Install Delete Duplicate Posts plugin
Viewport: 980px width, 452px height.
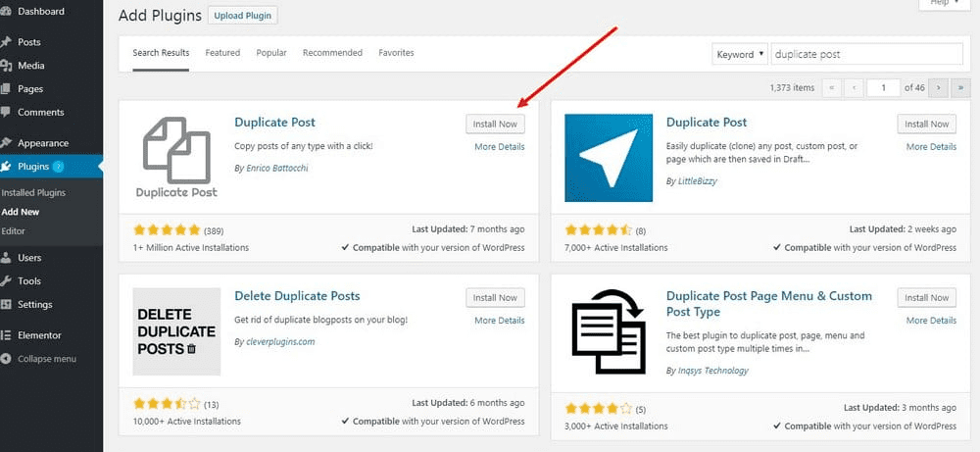495,298
